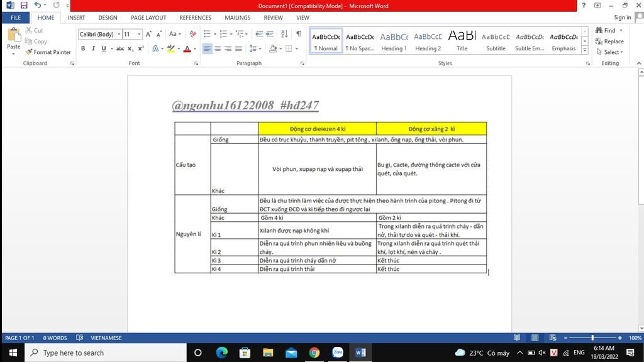Viewport: 644px width, 362px height.
Task: Toggle show paragraph marks
Action: pos(299,34)
